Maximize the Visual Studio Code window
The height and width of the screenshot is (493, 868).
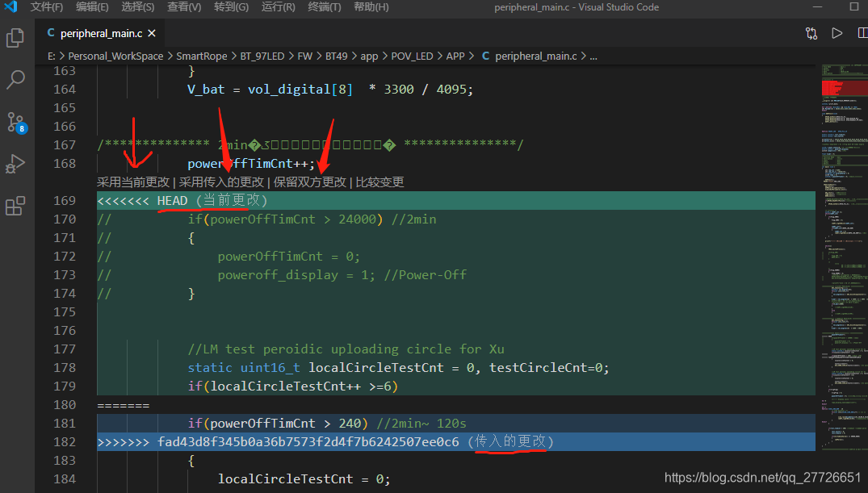pyautogui.click(x=854, y=6)
